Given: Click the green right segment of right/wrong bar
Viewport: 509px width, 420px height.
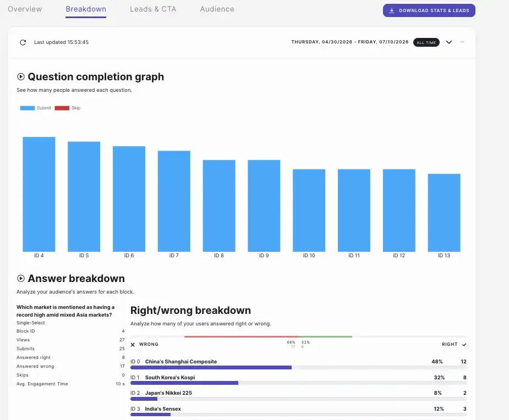Looking at the screenshot, I should click(325, 336).
